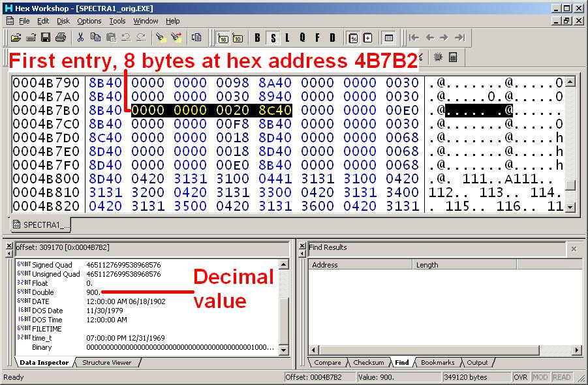Switch to the Compare results tab
The width and height of the screenshot is (588, 385).
328,363
